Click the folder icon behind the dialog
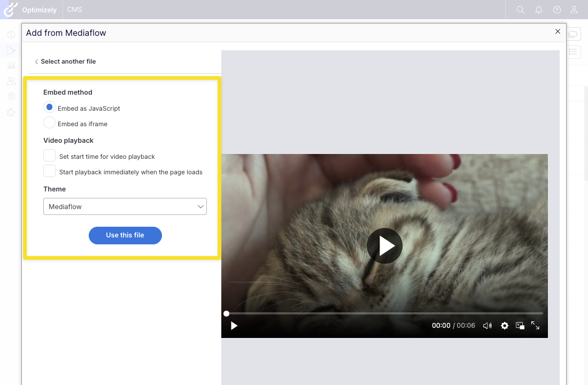This screenshot has width=588, height=385. click(573, 34)
